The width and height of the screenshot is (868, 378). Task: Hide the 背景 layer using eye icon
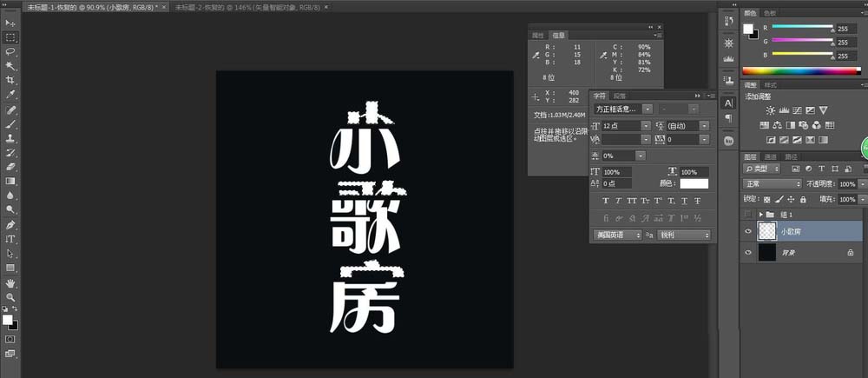[748, 252]
